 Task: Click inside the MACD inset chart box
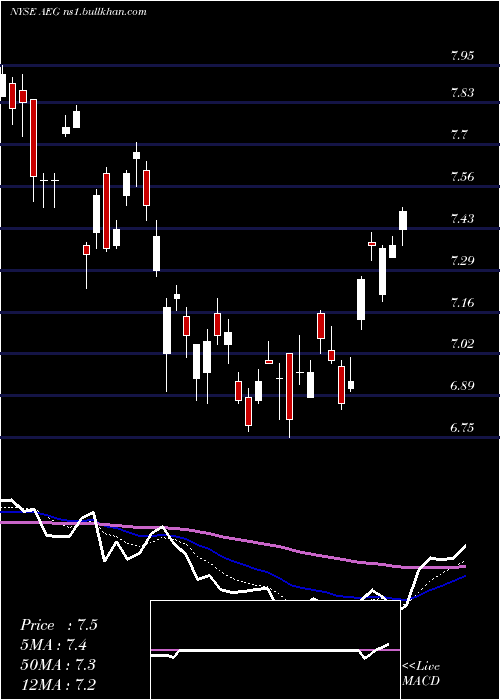[275, 650]
